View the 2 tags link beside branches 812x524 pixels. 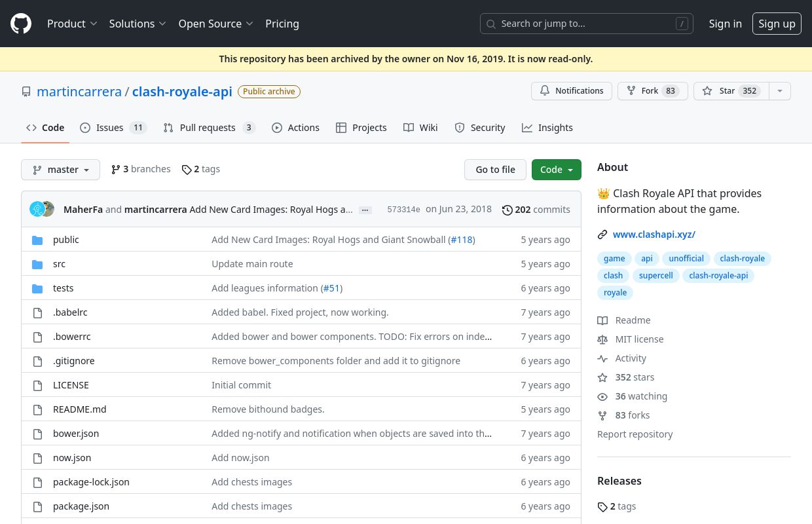click(201, 169)
